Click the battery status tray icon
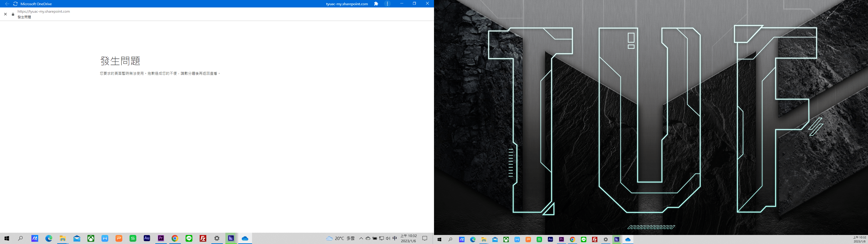This screenshot has height=244, width=868. click(x=375, y=238)
